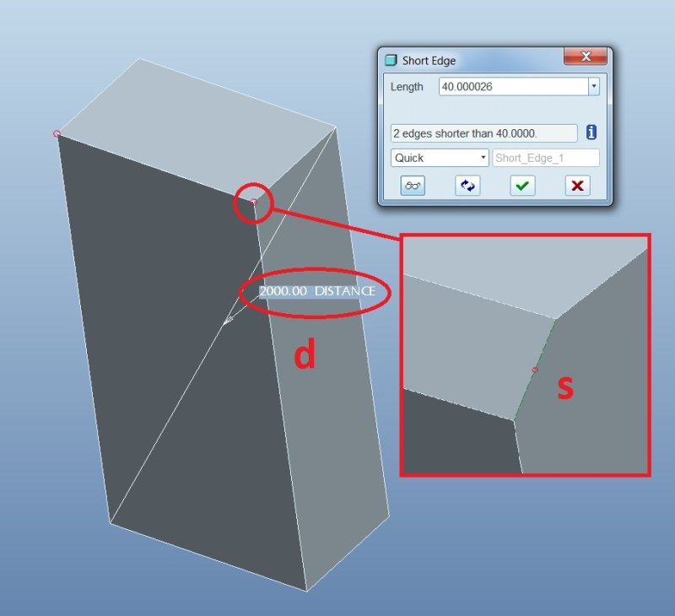Close the Short Edge dialog
Viewport: 675px width, 616px height.
point(586,57)
